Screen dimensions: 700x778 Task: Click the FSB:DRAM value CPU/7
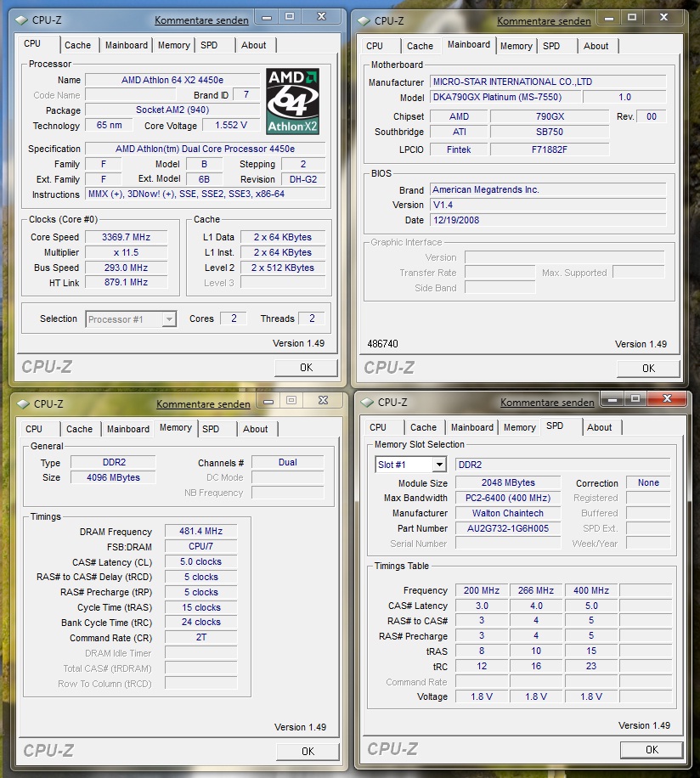[201, 546]
